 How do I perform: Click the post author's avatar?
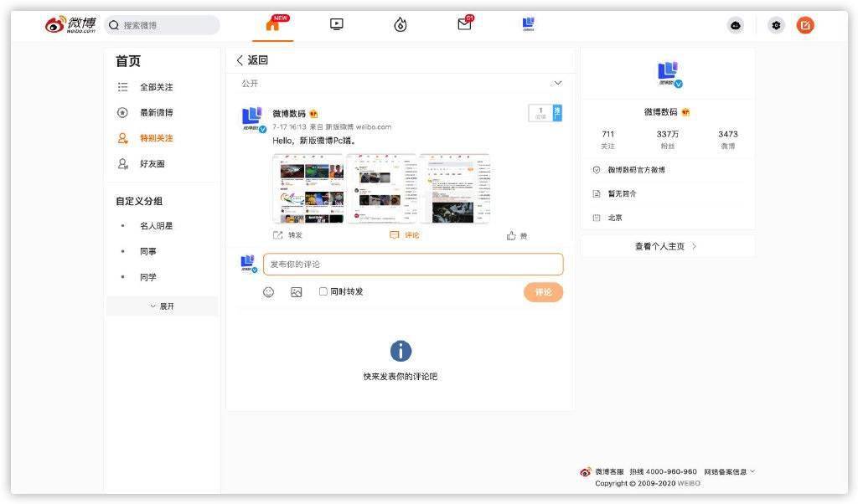pyautogui.click(x=253, y=119)
